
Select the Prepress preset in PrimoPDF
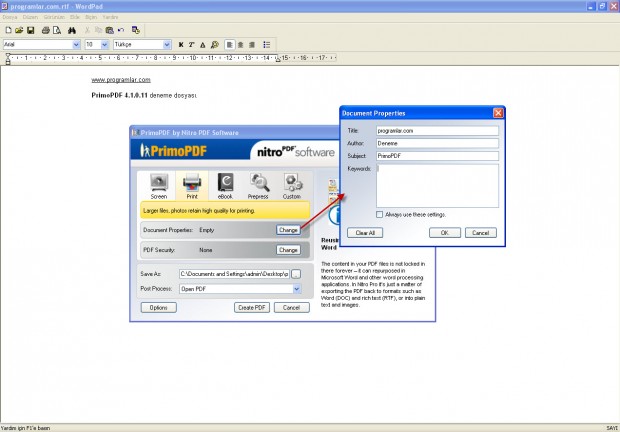(258, 186)
